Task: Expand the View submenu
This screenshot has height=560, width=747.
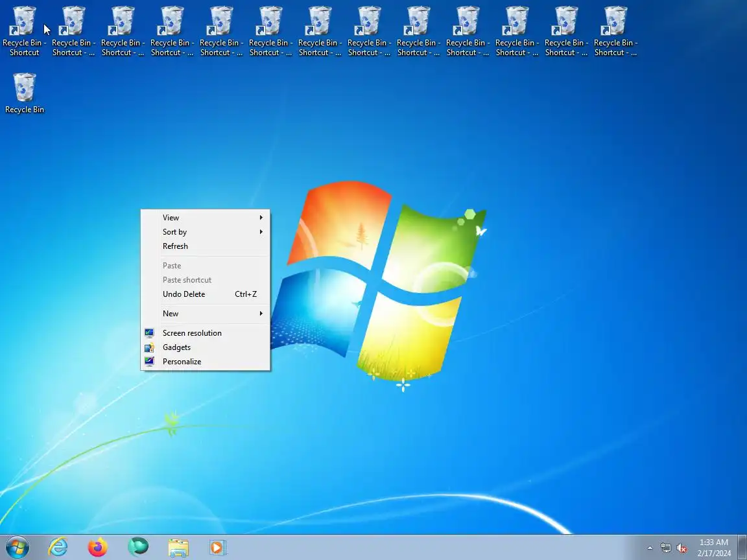Action: coord(206,218)
